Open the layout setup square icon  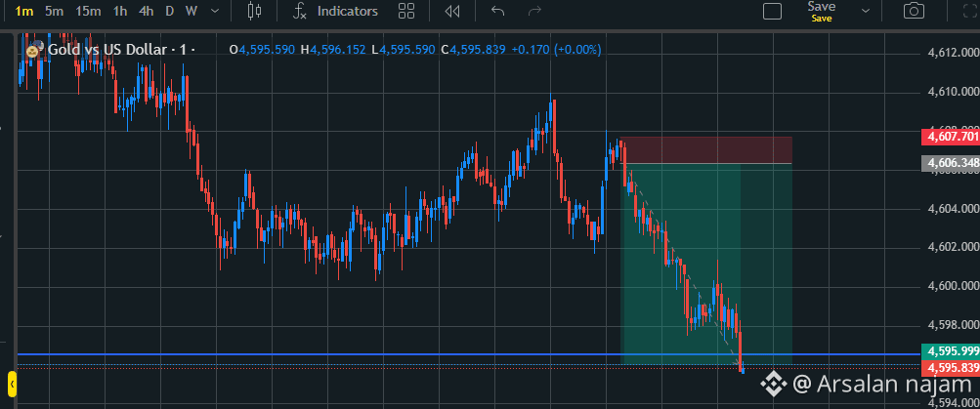coord(773,12)
